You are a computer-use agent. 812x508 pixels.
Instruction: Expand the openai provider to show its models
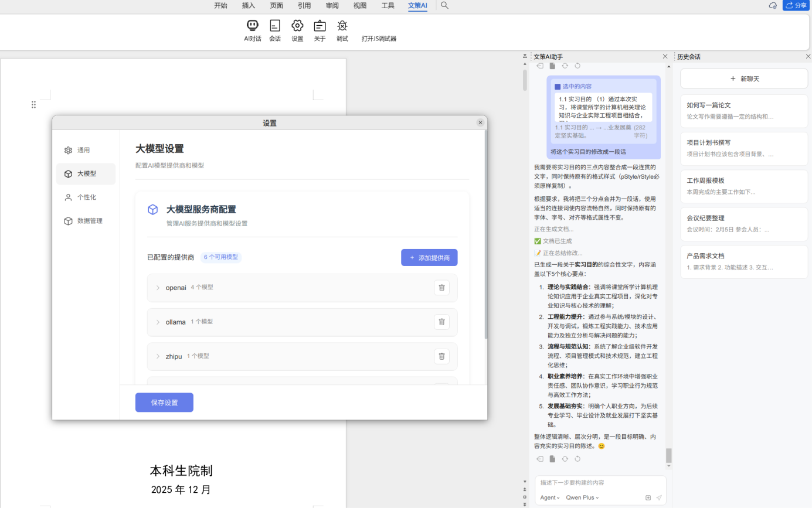click(157, 287)
